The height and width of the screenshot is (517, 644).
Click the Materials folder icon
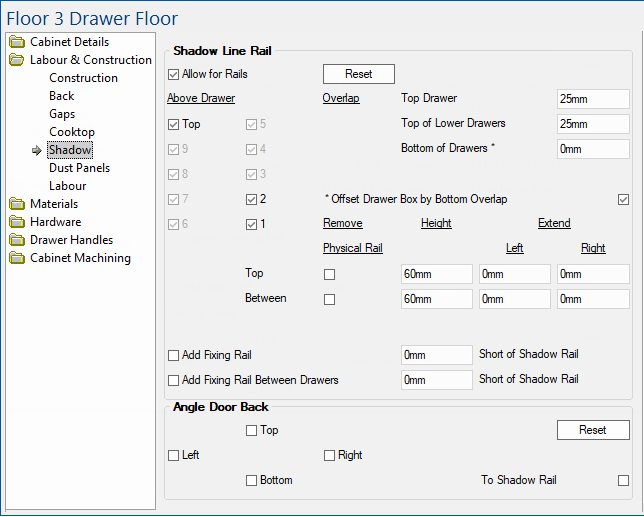(18, 204)
